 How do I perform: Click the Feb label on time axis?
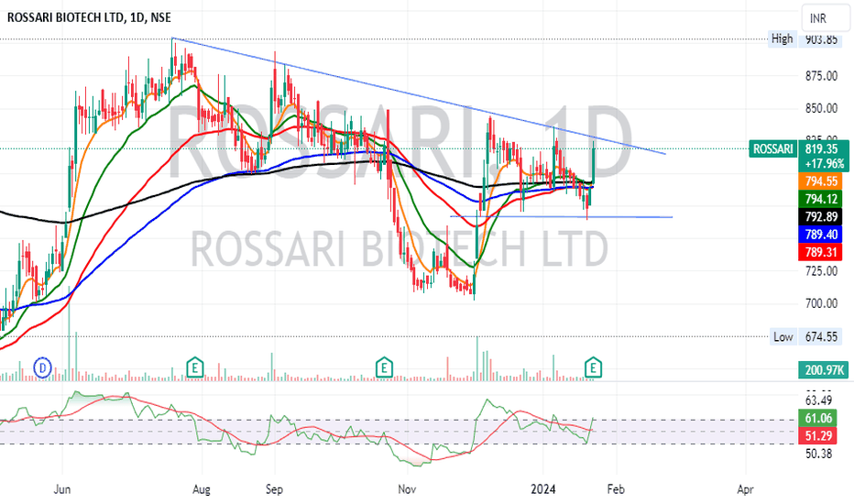pyautogui.click(x=616, y=489)
